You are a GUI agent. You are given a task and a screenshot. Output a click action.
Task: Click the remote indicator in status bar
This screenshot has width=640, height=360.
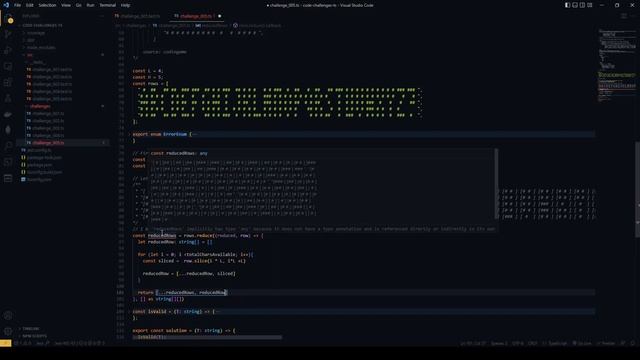(x=6, y=343)
